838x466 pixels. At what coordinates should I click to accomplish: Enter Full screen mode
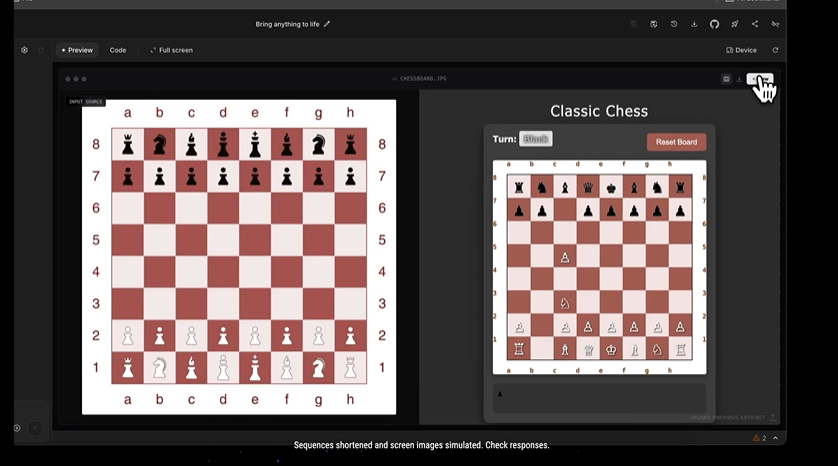[x=171, y=50]
